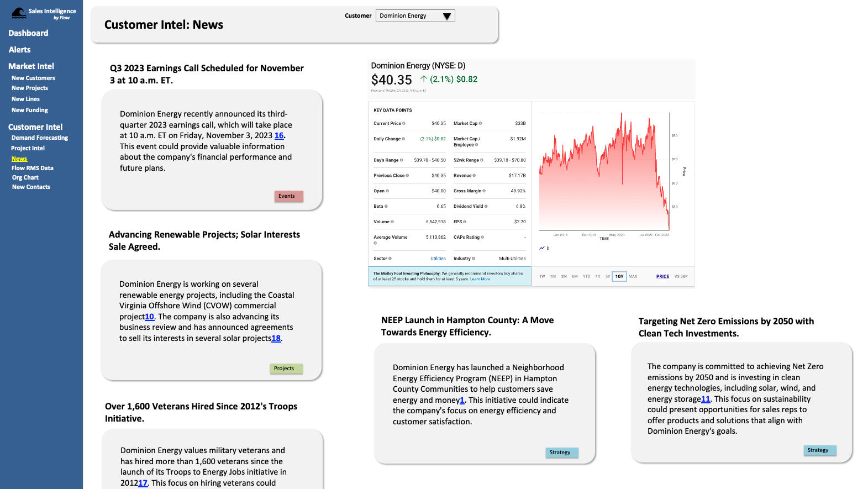Select the 5Y chart time range
The height and width of the screenshot is (489, 868).
tap(607, 276)
